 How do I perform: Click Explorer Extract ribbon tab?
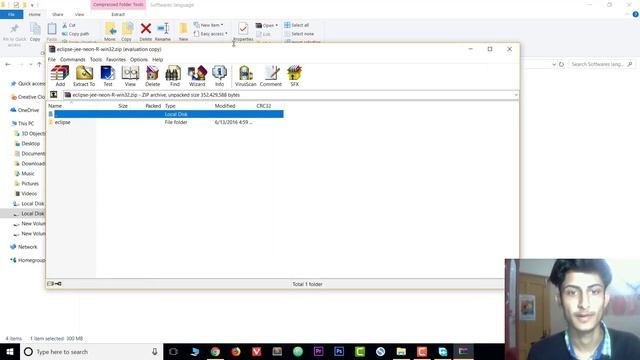pos(118,14)
